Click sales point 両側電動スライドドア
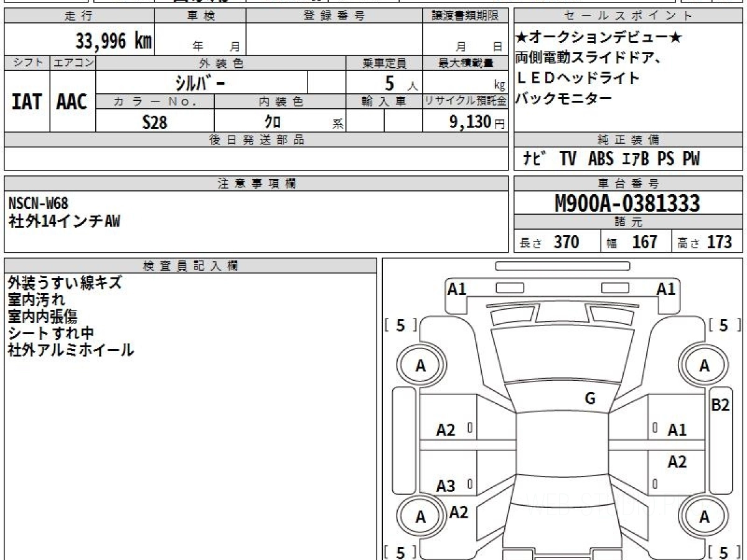 point(588,58)
